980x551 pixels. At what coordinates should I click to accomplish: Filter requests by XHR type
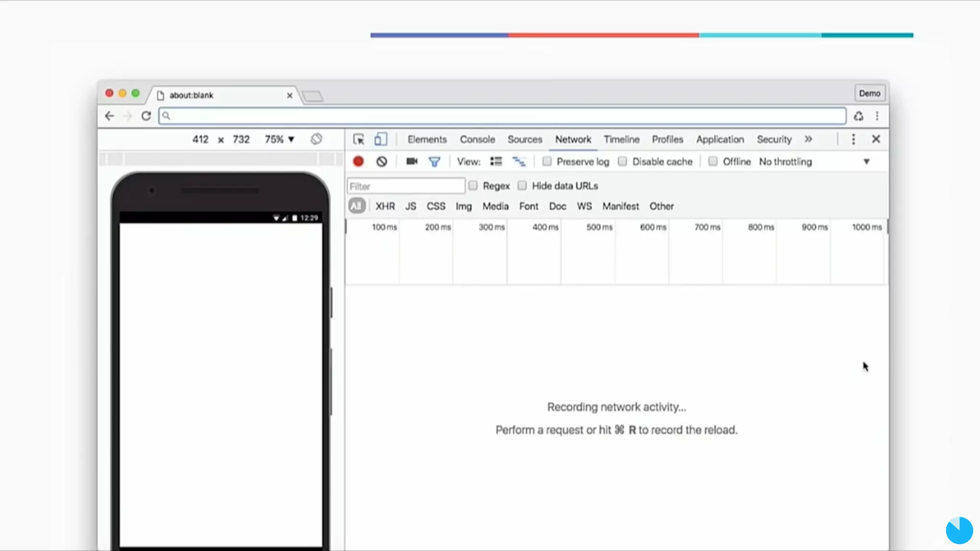click(385, 206)
